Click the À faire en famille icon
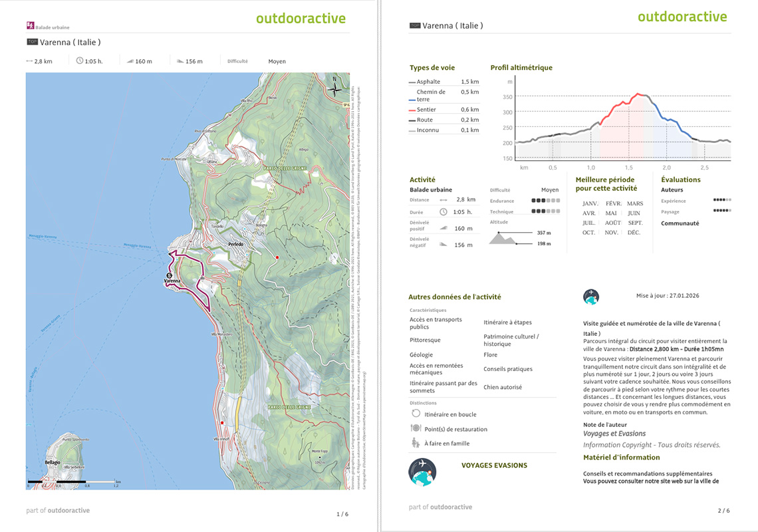This screenshot has height=532, width=758. (415, 443)
